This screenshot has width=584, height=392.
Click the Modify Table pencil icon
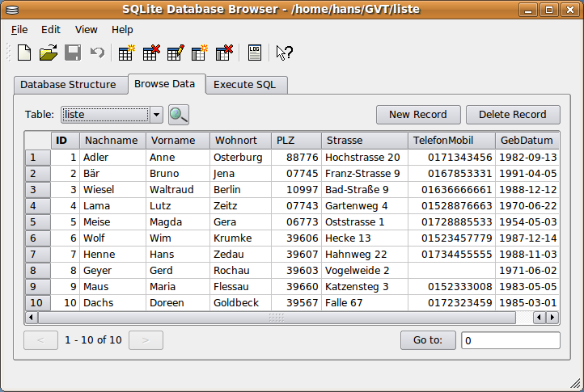[x=175, y=53]
